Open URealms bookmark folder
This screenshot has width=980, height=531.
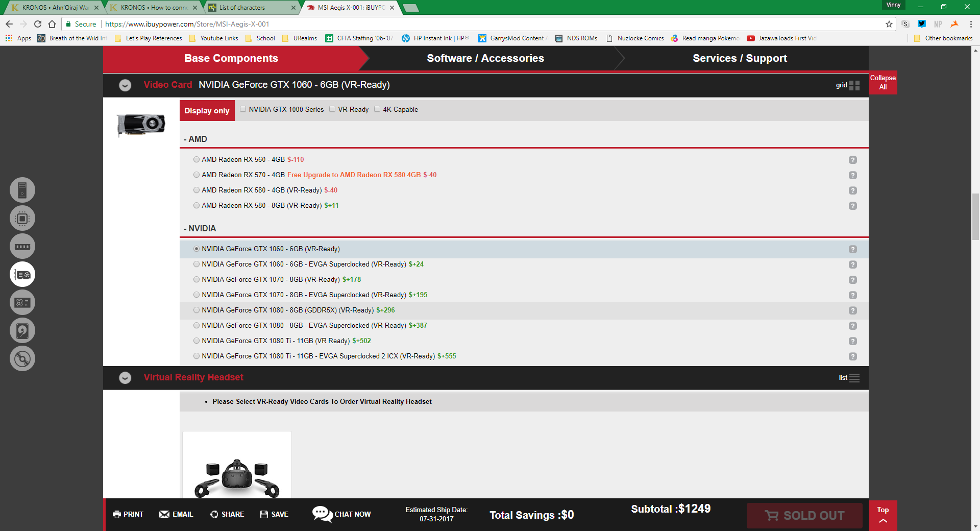pos(300,38)
